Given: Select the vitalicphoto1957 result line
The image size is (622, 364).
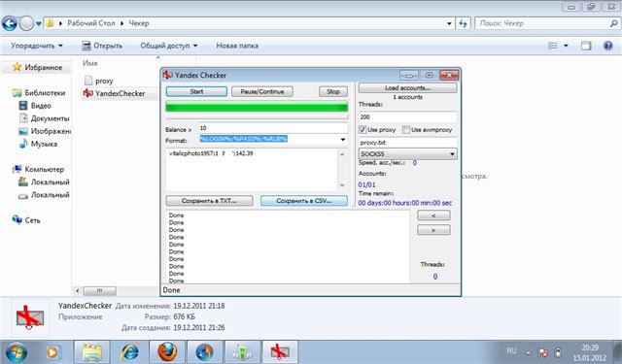Looking at the screenshot, I should pos(211,153).
